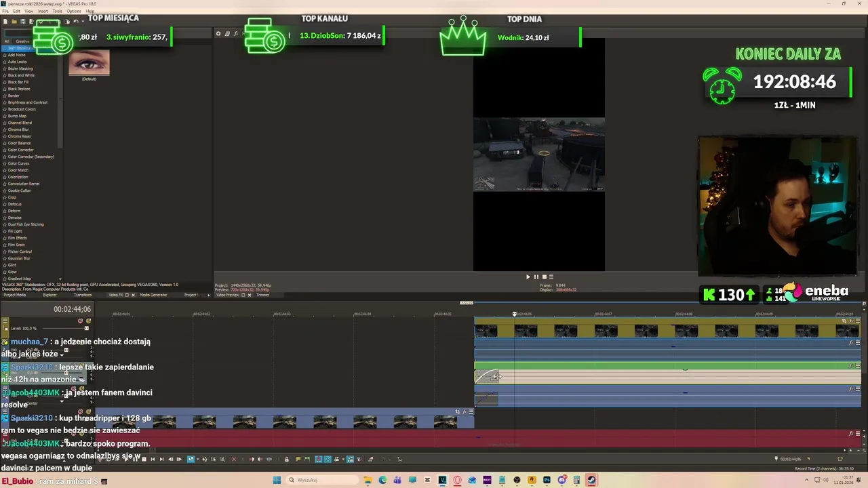Open the View menu
The height and width of the screenshot is (488, 868).
(29, 12)
